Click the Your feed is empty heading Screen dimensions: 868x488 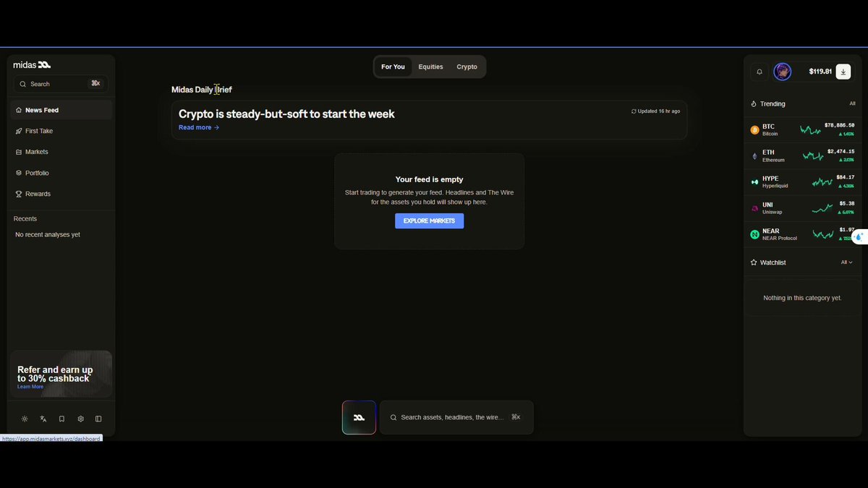(429, 179)
